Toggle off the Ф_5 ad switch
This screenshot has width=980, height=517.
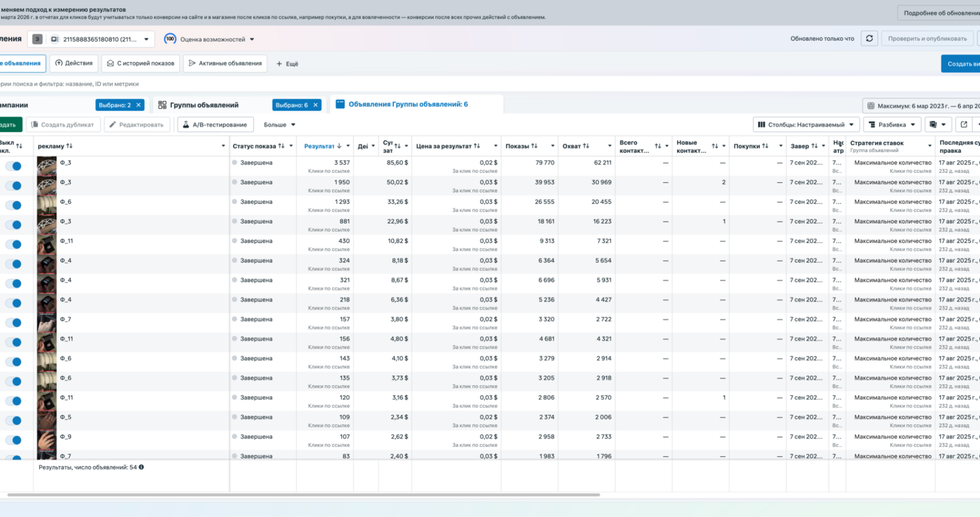coord(14,420)
